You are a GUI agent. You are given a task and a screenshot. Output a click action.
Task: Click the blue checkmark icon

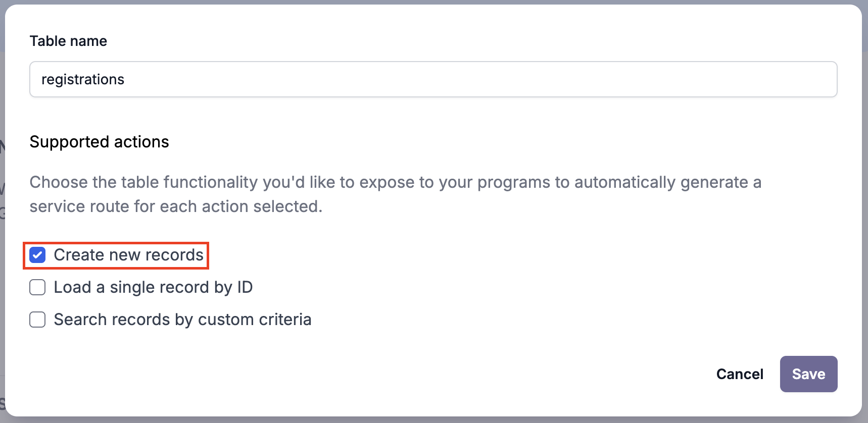click(37, 255)
